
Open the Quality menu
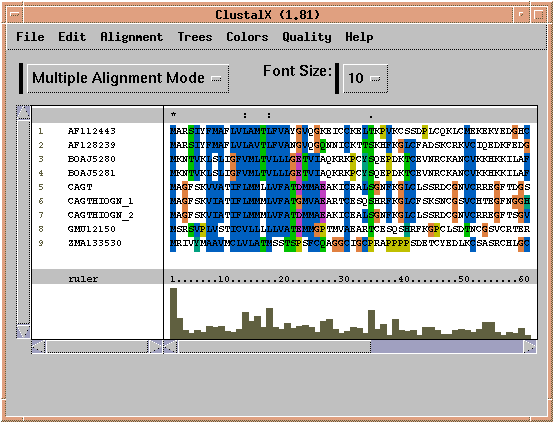pos(306,37)
